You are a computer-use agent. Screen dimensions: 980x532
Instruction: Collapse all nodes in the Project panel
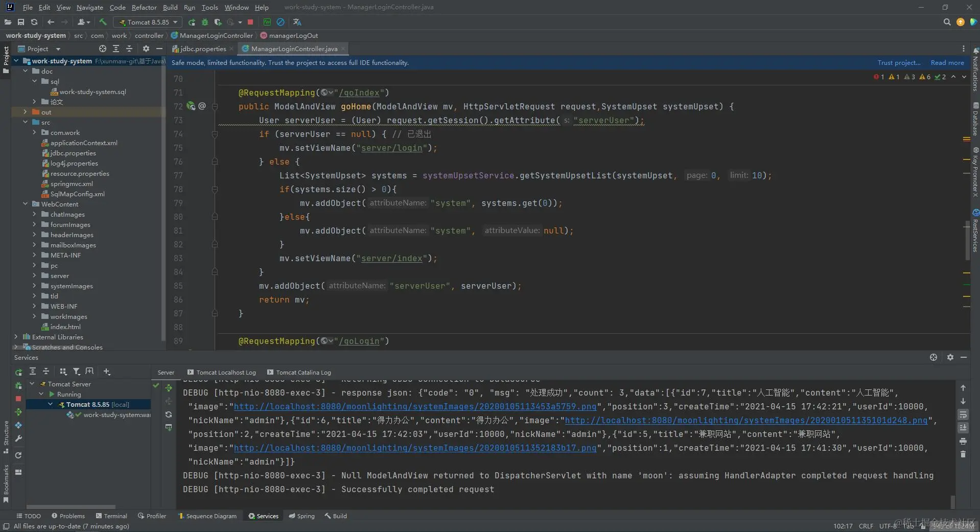tap(129, 49)
